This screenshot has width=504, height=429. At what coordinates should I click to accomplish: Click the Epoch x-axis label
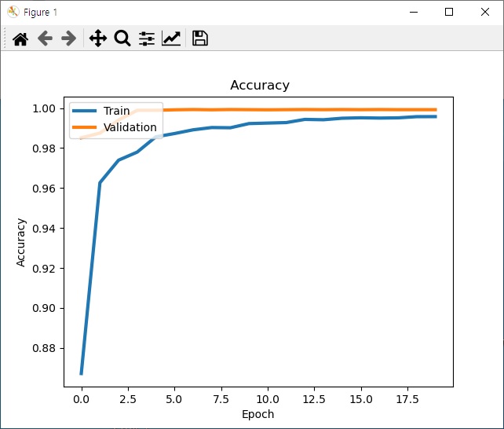pyautogui.click(x=258, y=414)
